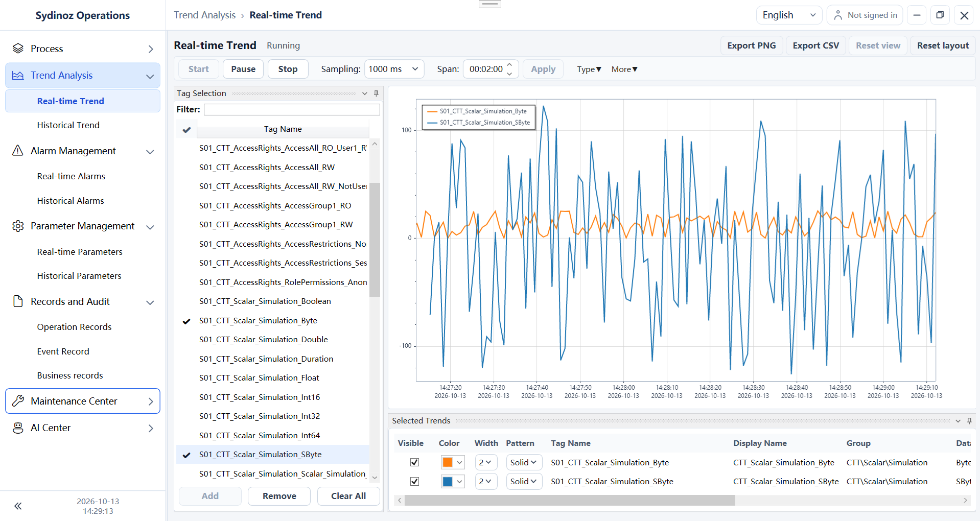Pin the Tag Selection panel

[x=376, y=93]
